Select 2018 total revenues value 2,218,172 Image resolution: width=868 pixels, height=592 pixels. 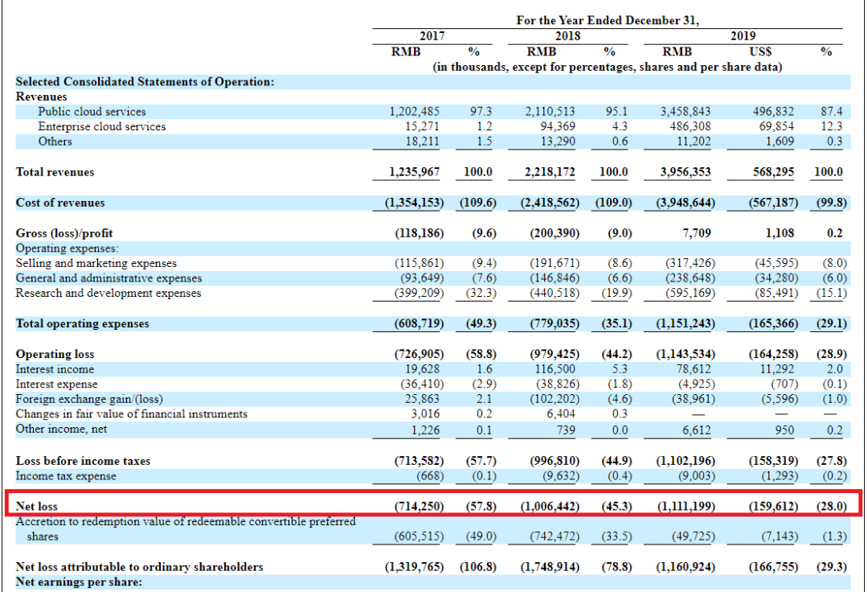(550, 172)
